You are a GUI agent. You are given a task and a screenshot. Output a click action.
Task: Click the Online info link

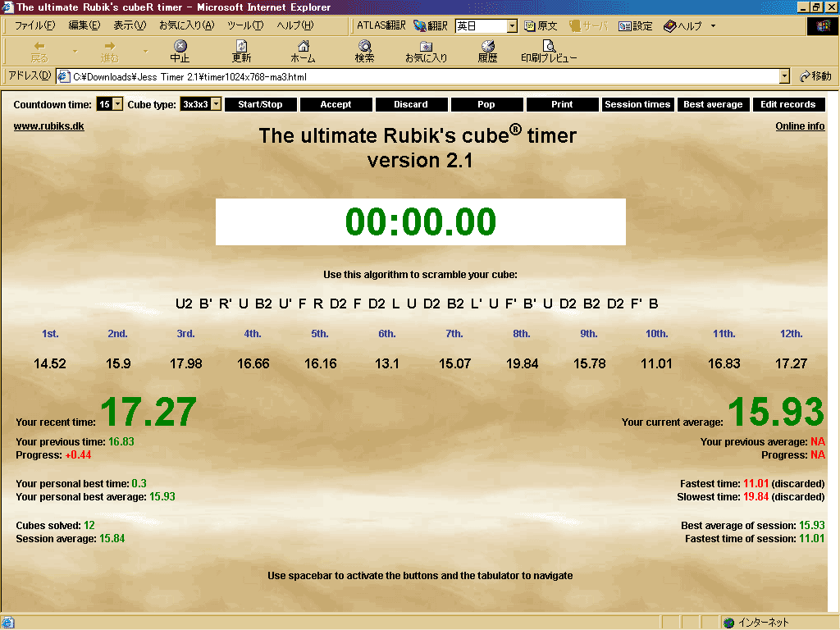(x=800, y=126)
